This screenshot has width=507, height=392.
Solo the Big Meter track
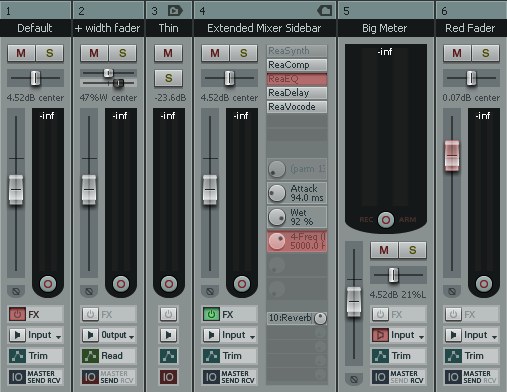pyautogui.click(x=412, y=250)
